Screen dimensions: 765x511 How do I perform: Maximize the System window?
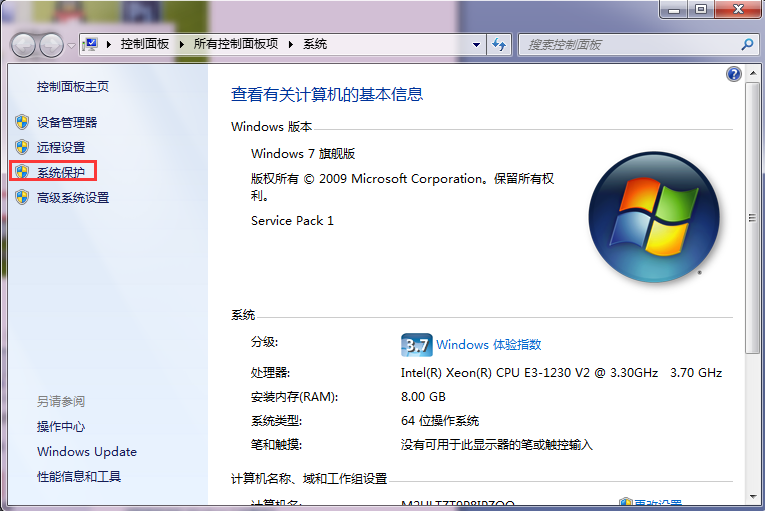(x=701, y=9)
